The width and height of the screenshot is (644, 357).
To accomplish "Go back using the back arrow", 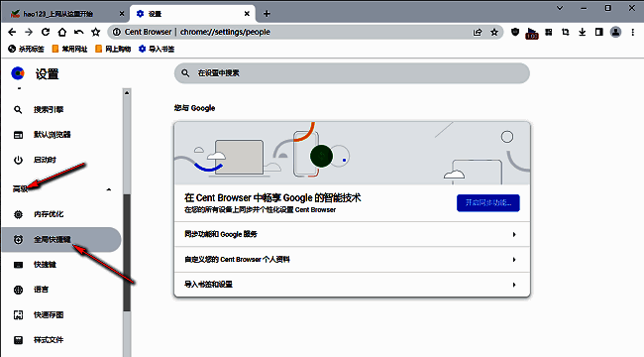I will point(12,32).
